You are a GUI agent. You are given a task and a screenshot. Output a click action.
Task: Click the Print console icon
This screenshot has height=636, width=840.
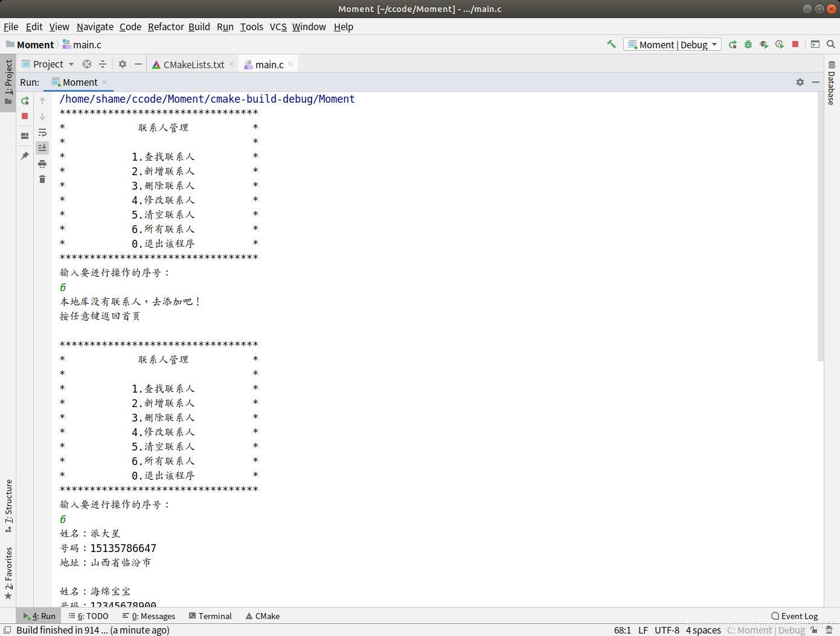pos(42,164)
